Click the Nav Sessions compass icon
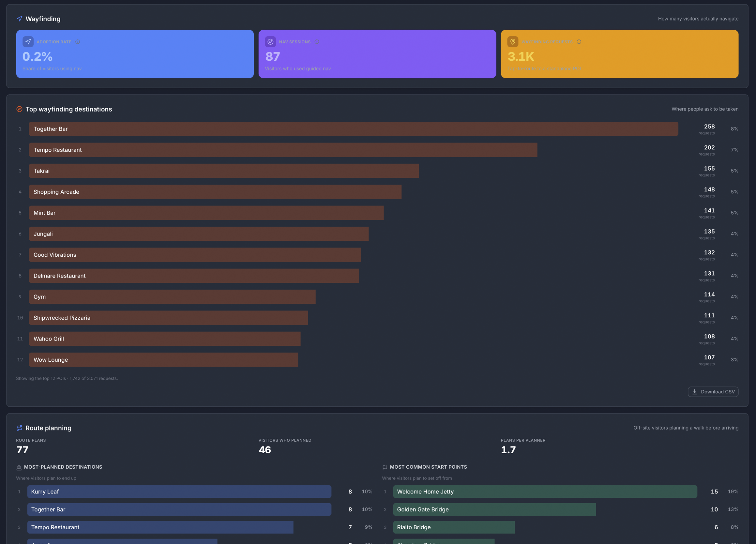This screenshot has width=756, height=544. coord(270,42)
